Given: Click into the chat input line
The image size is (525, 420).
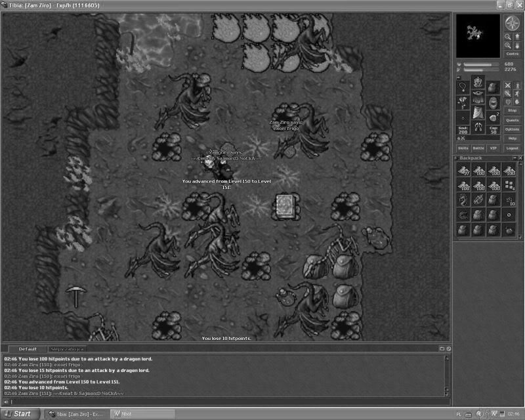Looking at the screenshot, I should 230,402.
